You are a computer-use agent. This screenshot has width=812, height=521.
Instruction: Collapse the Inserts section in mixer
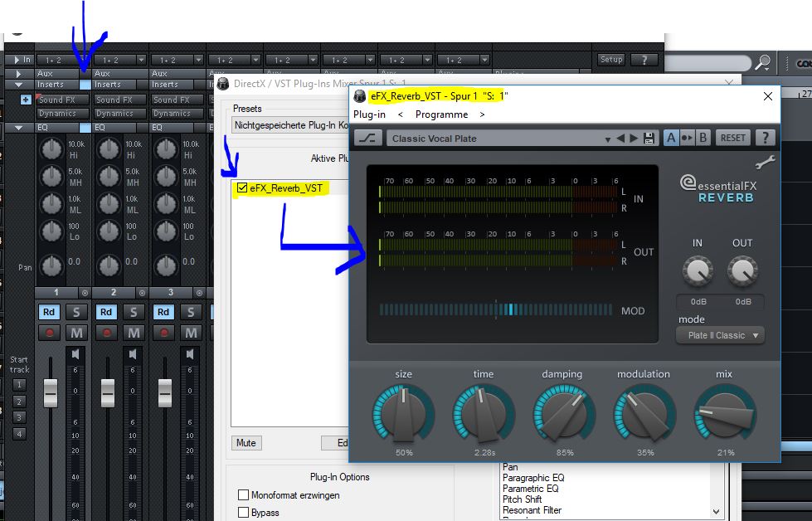[x=18, y=85]
